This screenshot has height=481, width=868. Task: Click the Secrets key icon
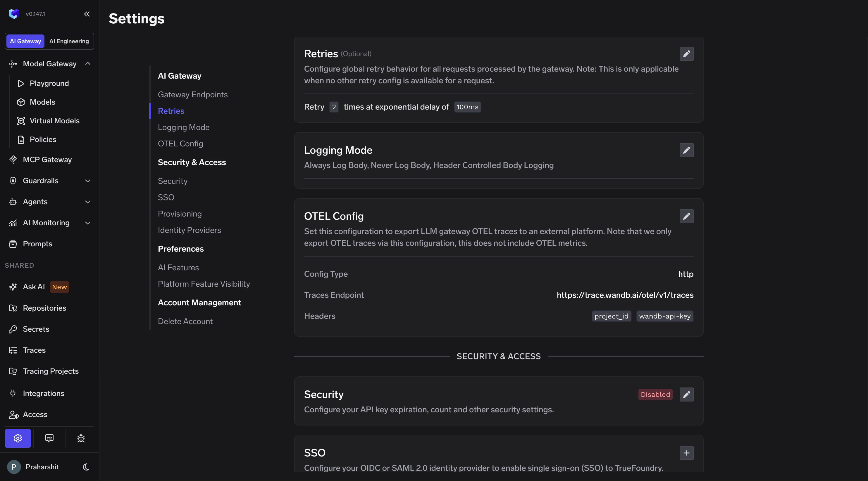click(x=13, y=329)
